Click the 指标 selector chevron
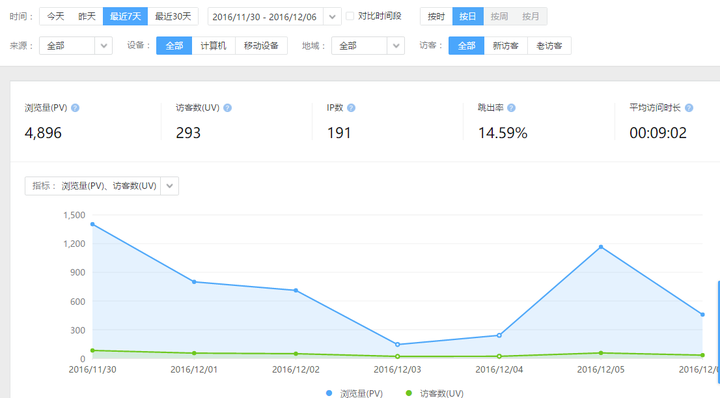This screenshot has height=398, width=720. 169,186
